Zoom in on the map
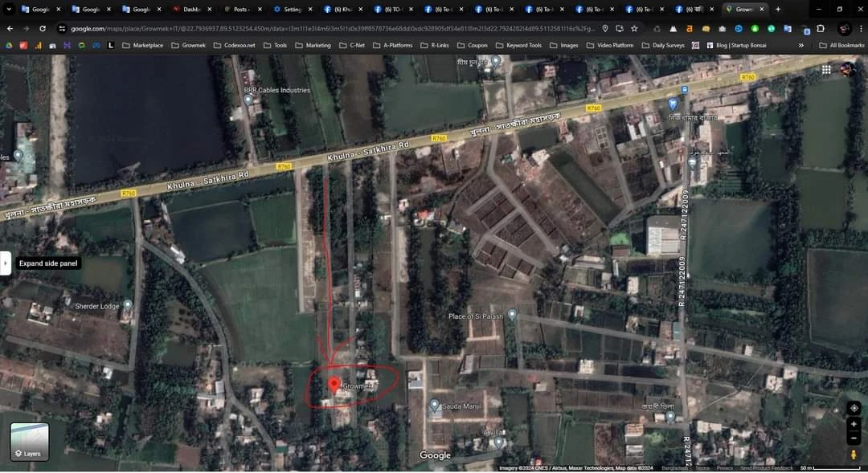 pyautogui.click(x=854, y=423)
